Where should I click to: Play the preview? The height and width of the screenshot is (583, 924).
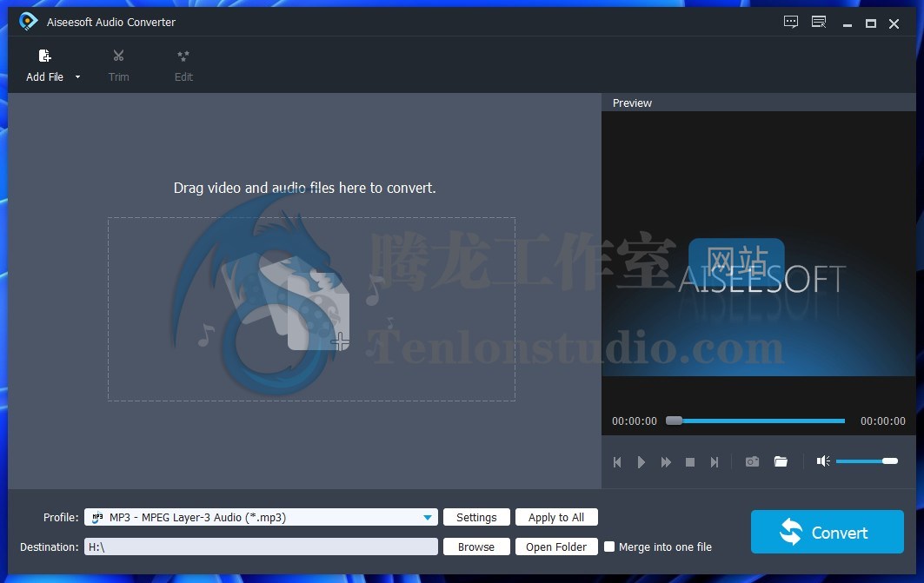point(641,462)
